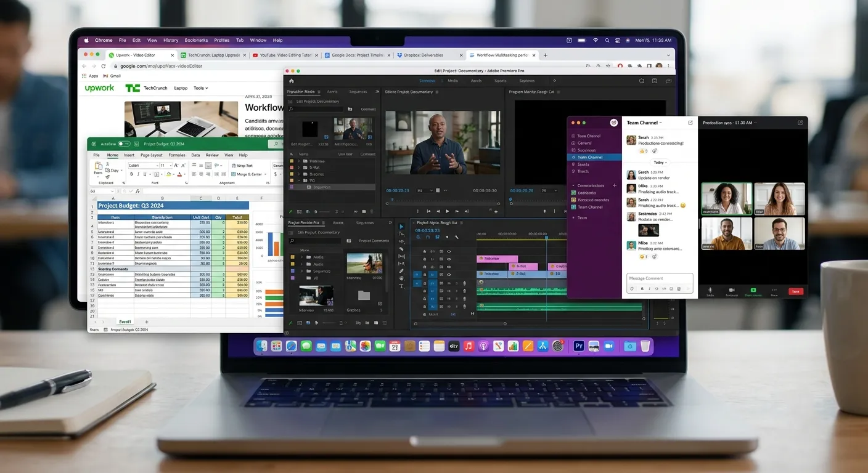Click the Premiere home icon

coord(292,81)
